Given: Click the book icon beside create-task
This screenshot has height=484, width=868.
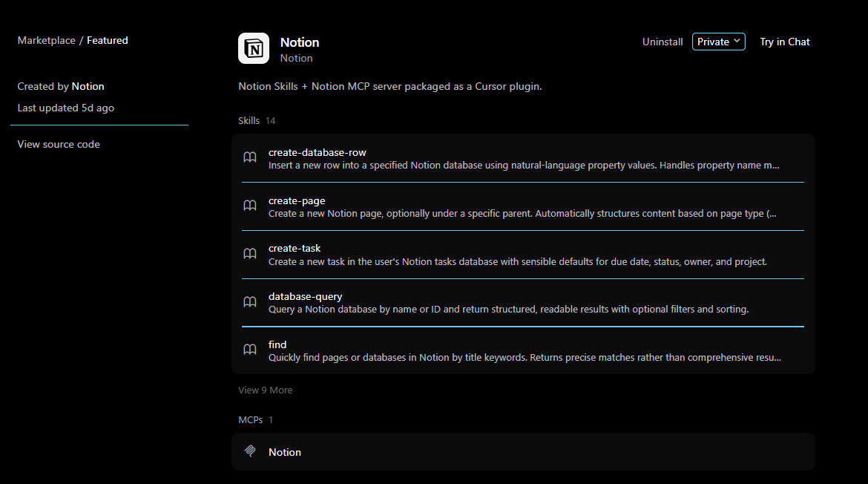Looking at the screenshot, I should click(x=250, y=254).
